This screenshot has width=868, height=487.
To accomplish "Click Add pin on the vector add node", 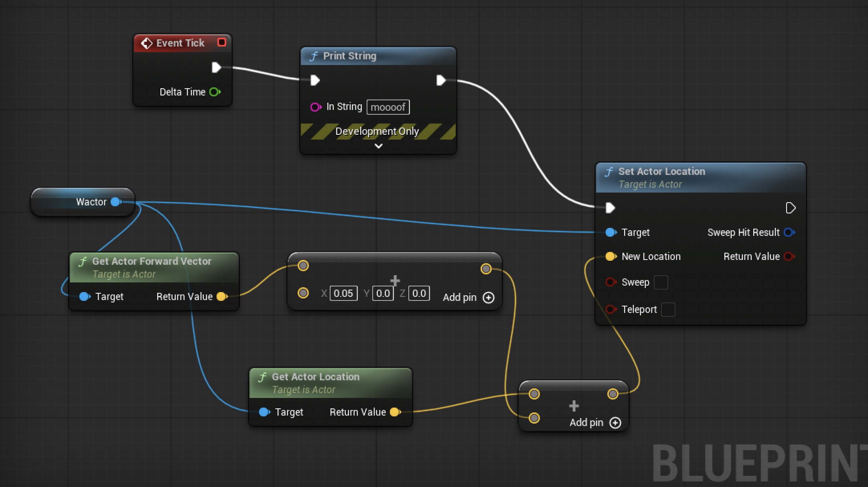I will click(488, 298).
